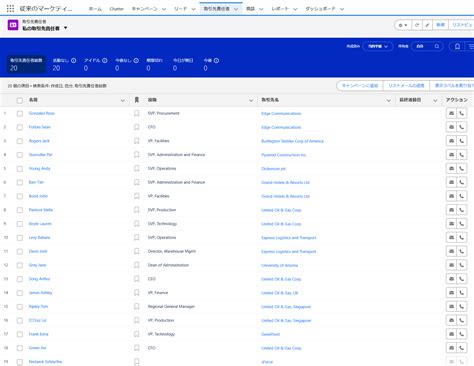Open the ダッシュボード tab dropdown chevron

pyautogui.click(x=342, y=9)
